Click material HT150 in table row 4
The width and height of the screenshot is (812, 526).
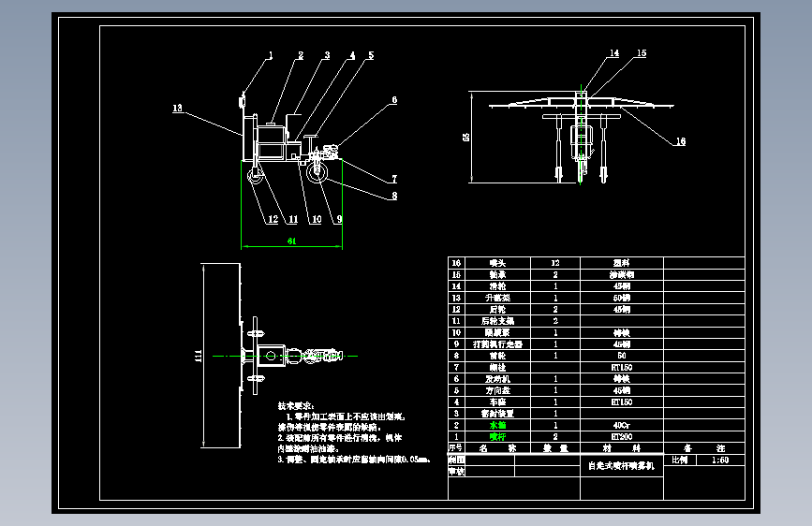[622, 402]
